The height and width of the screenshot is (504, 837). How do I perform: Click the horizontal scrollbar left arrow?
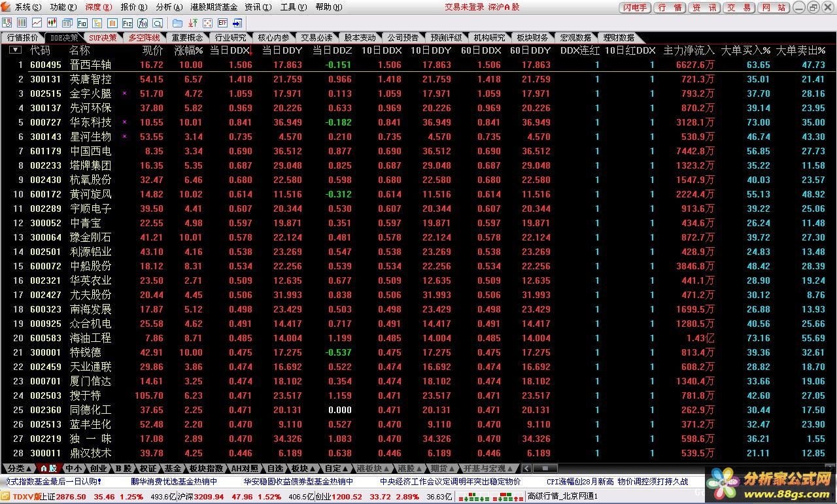point(526,469)
